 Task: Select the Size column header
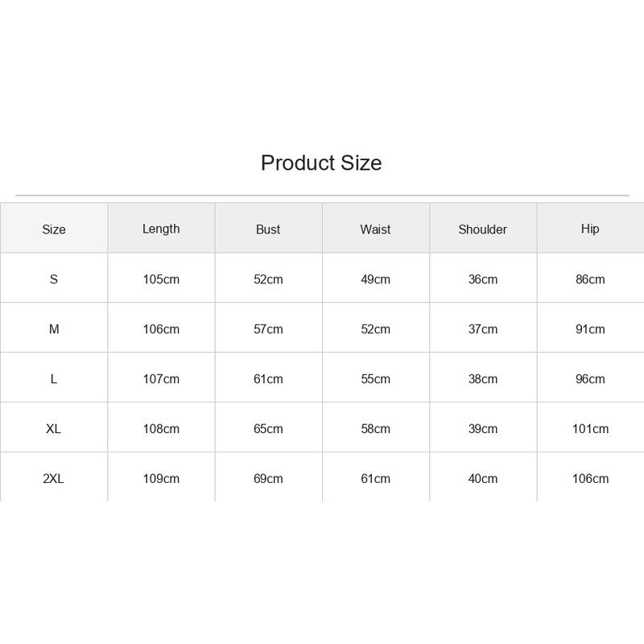click(x=54, y=229)
